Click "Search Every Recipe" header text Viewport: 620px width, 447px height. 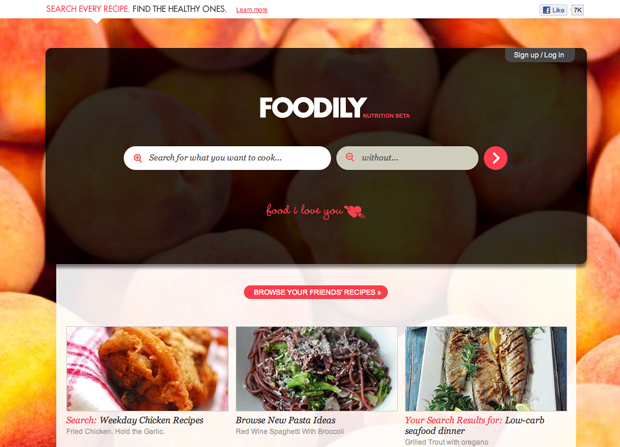tap(88, 9)
